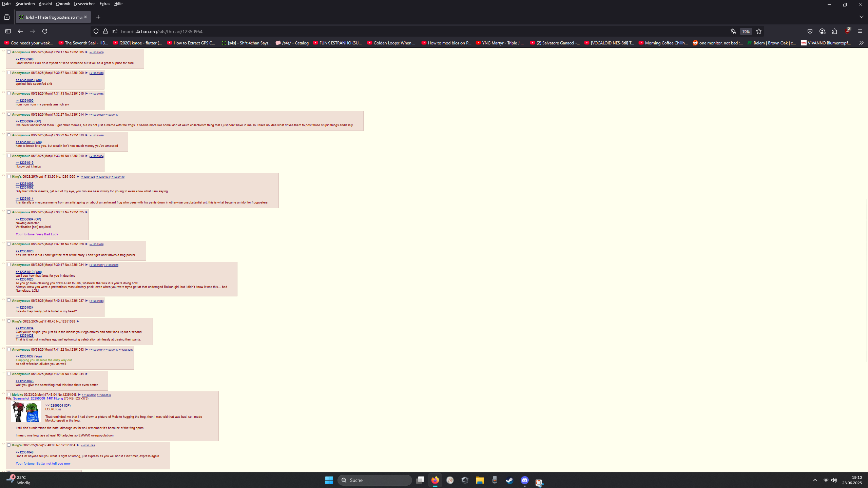Open post menu arrow for No.12351014
Viewport: 868px width, 488px height.
pos(86,115)
